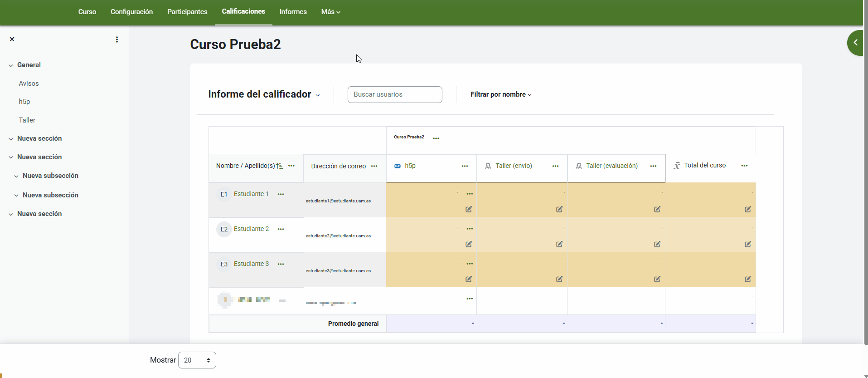
Task: Open course index options kebab menu
Action: click(117, 39)
